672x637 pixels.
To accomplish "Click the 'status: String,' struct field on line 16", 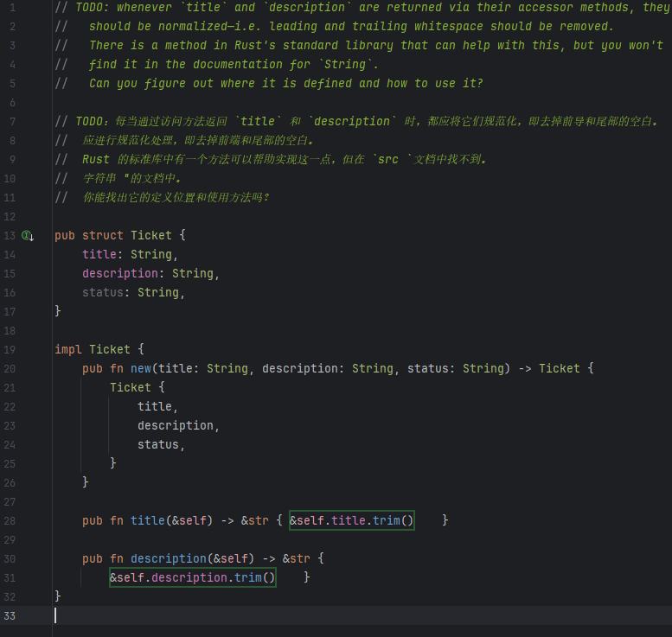I will 133,292.
